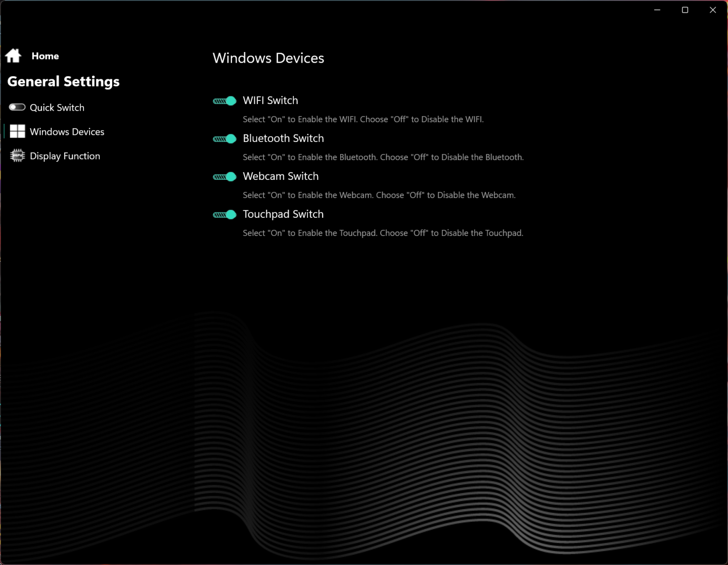Click the WIFI Switch label
The width and height of the screenshot is (728, 565).
click(270, 101)
